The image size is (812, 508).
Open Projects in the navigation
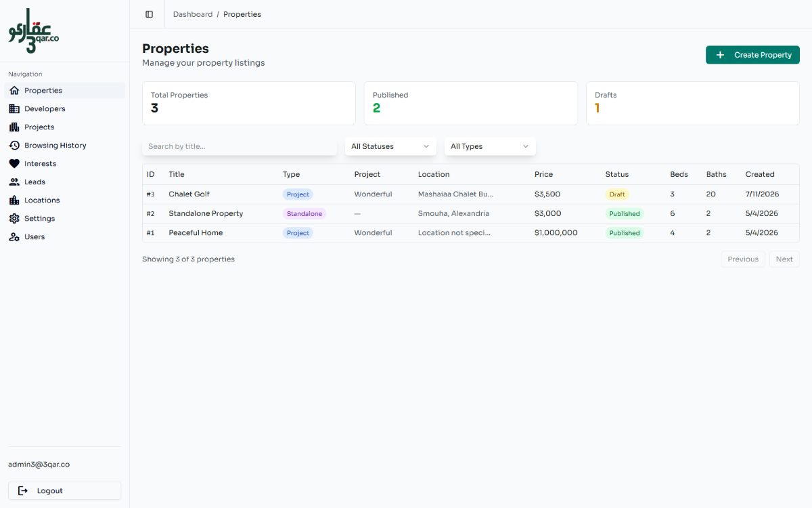point(65,127)
